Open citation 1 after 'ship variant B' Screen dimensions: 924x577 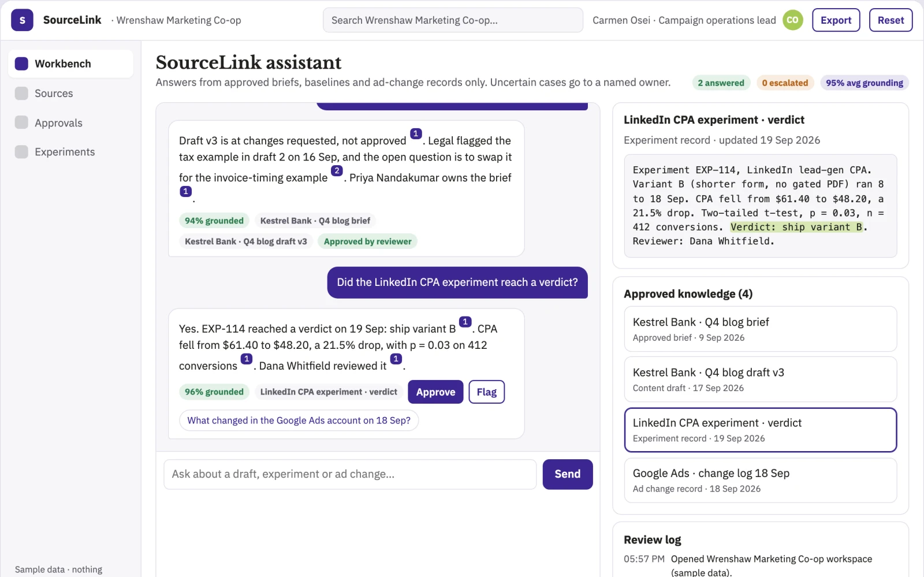465,322
